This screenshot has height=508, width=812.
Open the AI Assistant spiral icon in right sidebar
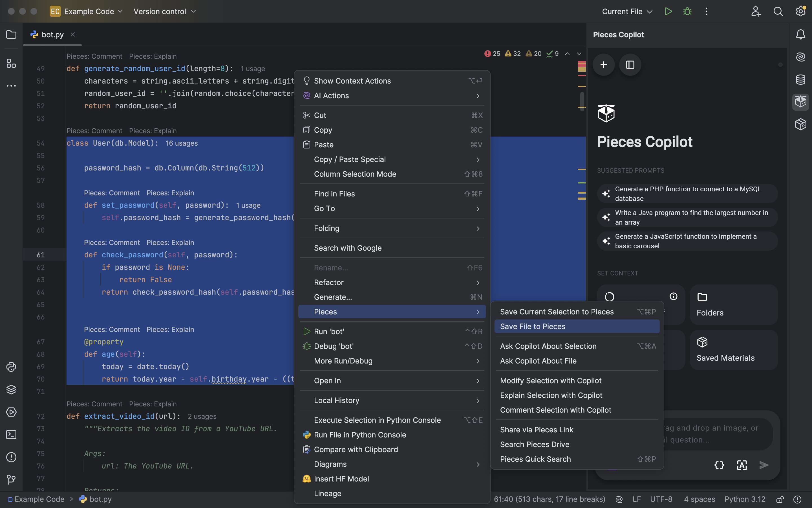tap(801, 57)
